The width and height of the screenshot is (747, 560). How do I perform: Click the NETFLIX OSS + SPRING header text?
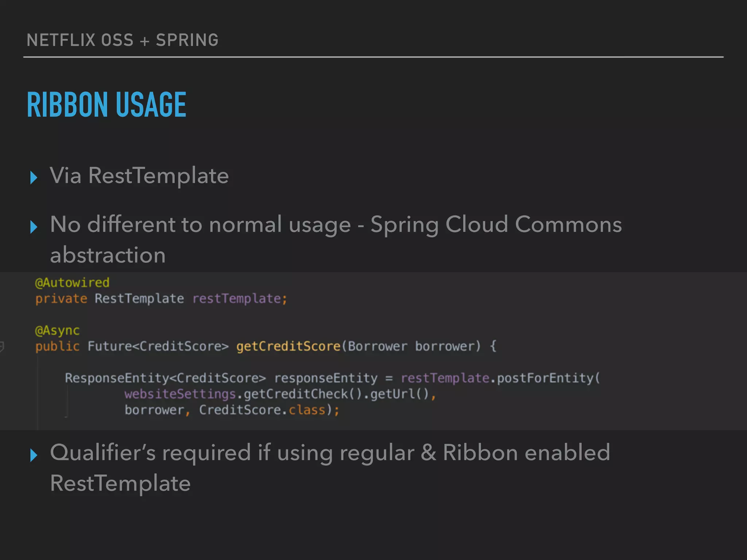click(123, 40)
